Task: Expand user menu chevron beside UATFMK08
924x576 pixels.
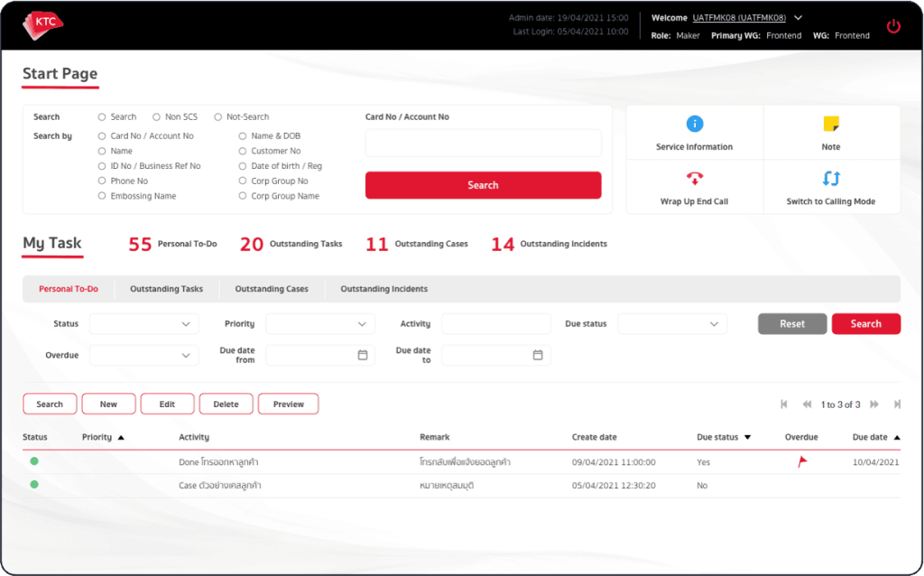Action: point(798,18)
